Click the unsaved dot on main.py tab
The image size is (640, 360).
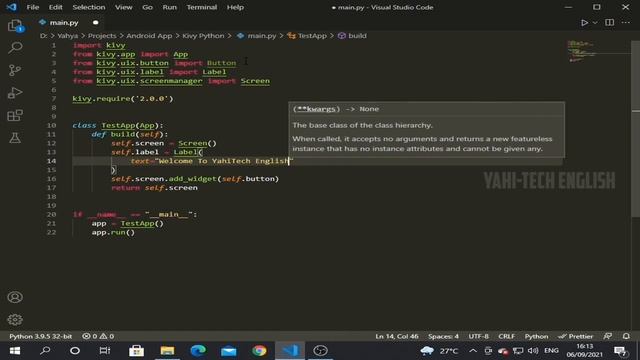click(x=95, y=22)
